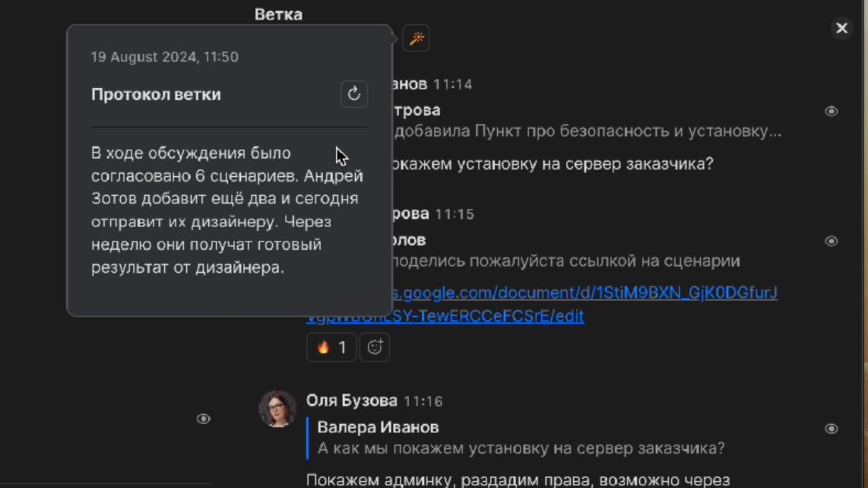Add a new emoji reaction to the message
The image size is (868, 488).
[x=374, y=347]
